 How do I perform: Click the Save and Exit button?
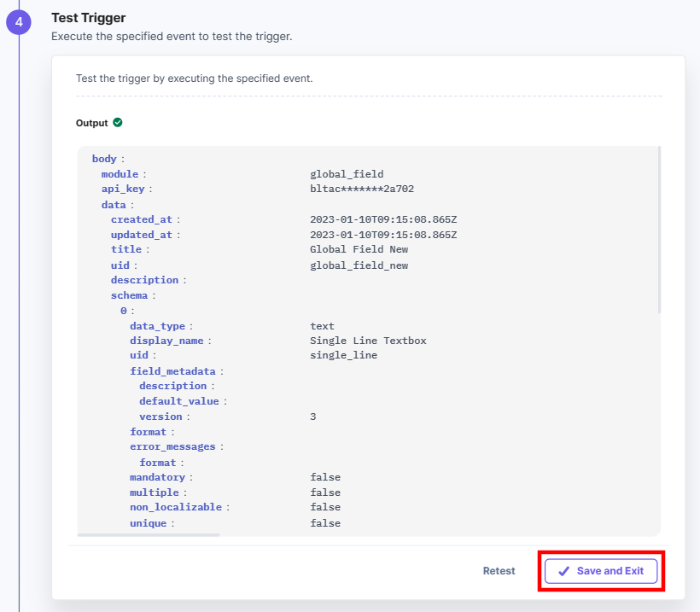coord(600,571)
